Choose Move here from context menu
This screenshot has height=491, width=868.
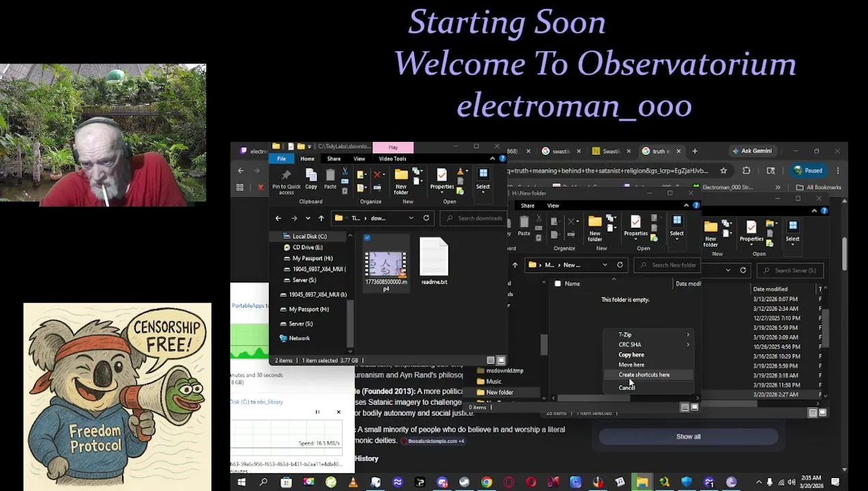[x=631, y=365]
